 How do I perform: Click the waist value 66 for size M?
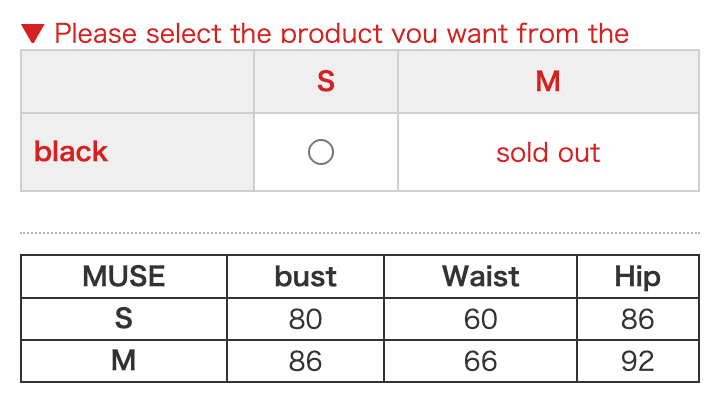[x=481, y=361]
